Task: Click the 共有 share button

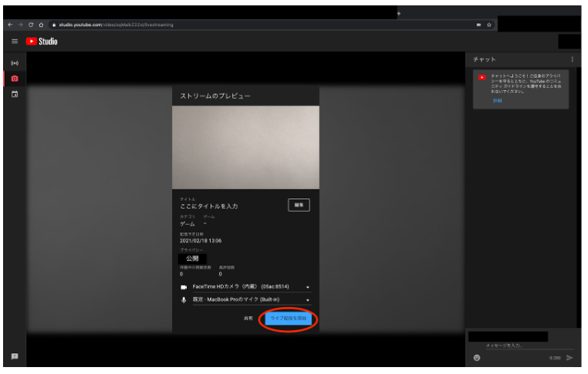Action: click(x=248, y=318)
